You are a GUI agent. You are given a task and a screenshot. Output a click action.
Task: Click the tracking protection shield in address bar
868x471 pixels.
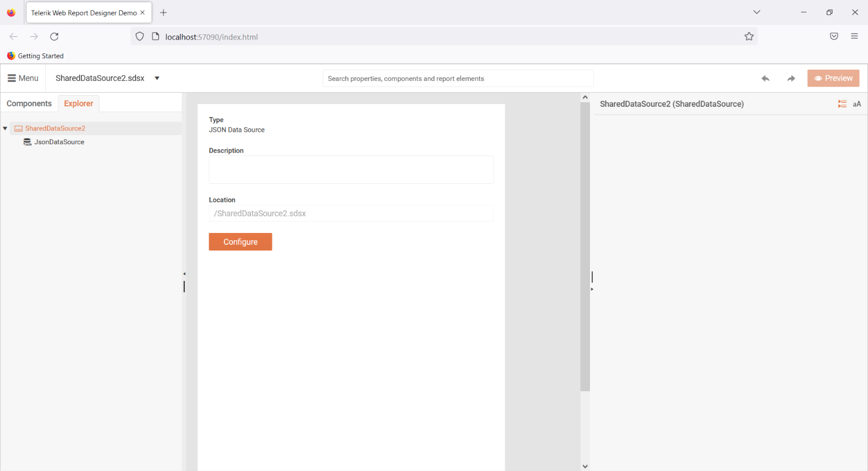140,36
